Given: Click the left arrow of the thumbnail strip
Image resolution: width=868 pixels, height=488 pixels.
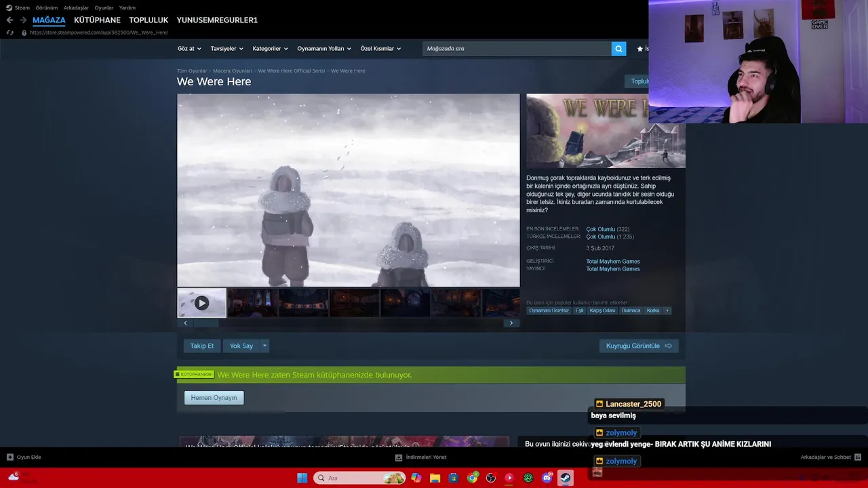Looking at the screenshot, I should click(x=185, y=323).
